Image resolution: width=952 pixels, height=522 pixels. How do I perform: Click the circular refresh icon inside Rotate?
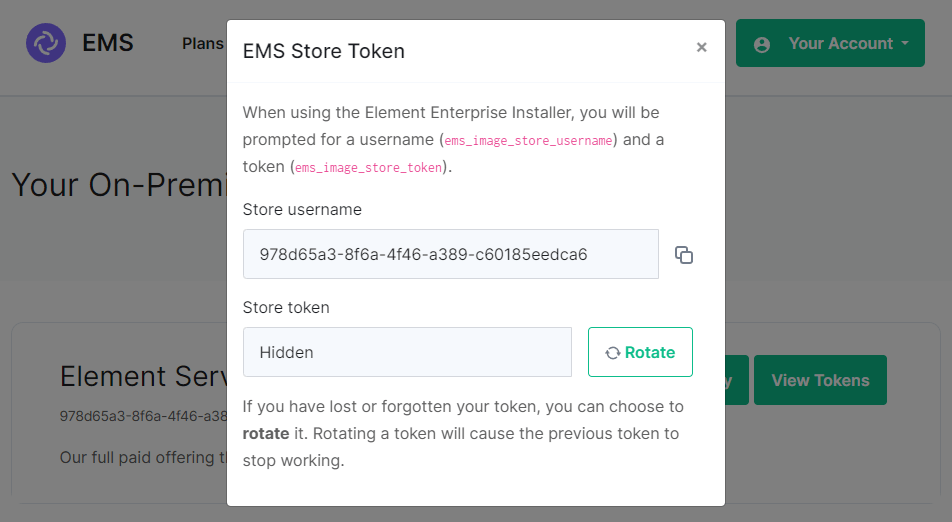point(613,353)
